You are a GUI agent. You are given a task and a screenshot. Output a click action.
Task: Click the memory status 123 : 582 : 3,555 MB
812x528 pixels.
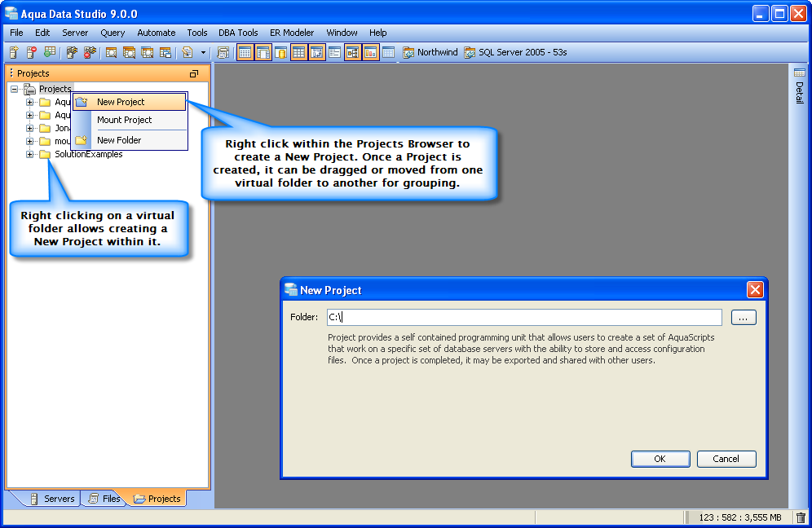[x=740, y=517]
